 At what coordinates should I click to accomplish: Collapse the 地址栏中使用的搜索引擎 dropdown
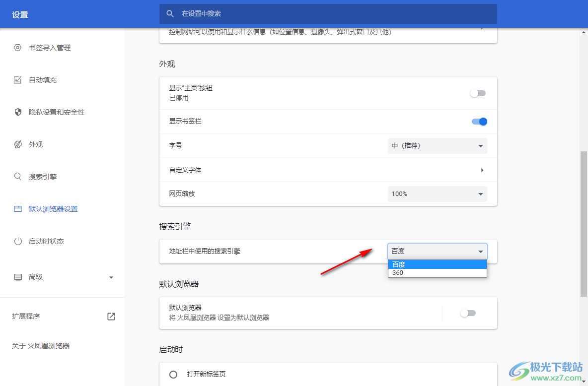pyautogui.click(x=437, y=251)
